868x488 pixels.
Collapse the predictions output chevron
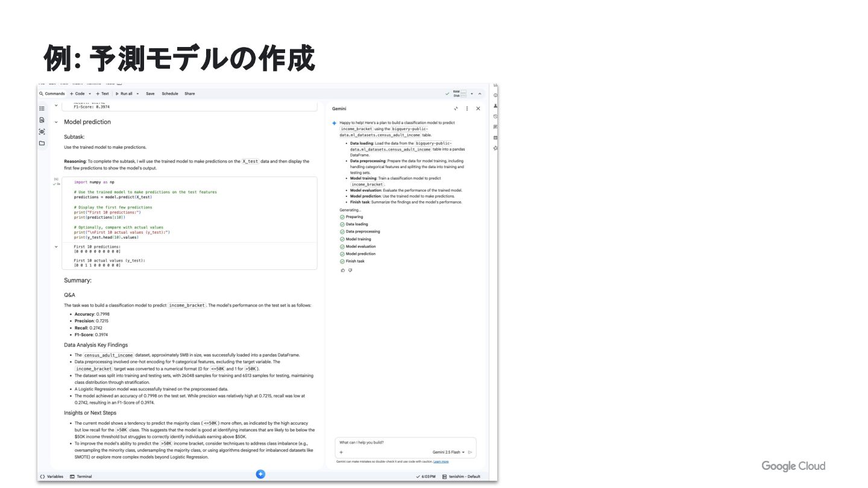[56, 246]
